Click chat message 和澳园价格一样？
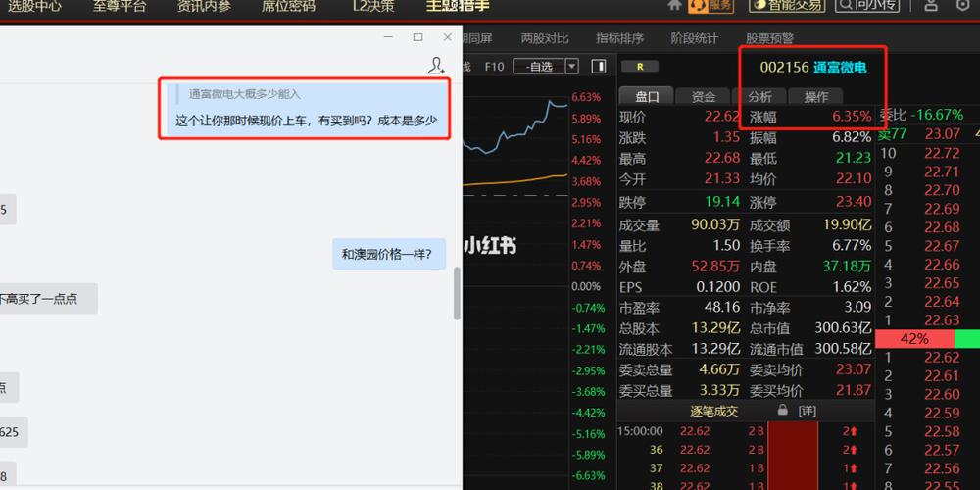Viewport: 980px width, 490px height. coord(389,254)
